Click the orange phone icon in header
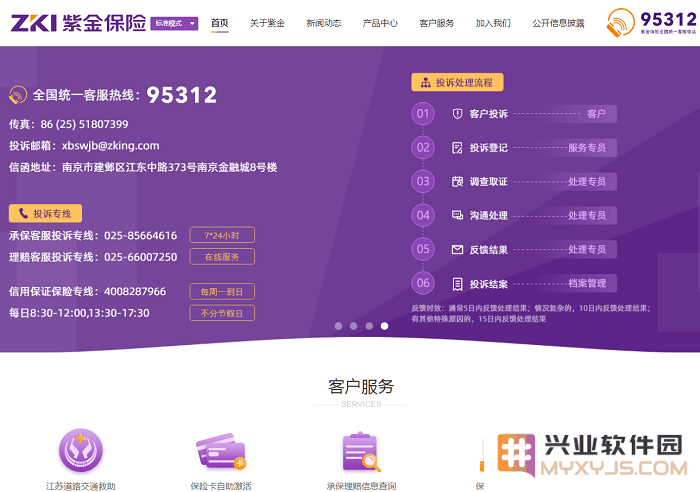The height and width of the screenshot is (492, 700). click(621, 22)
